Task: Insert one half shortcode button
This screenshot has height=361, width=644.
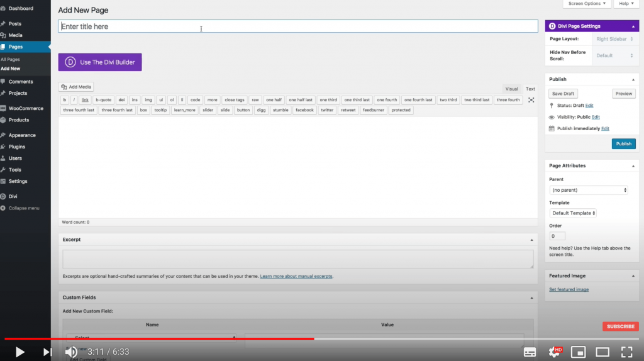Action: coord(274,100)
